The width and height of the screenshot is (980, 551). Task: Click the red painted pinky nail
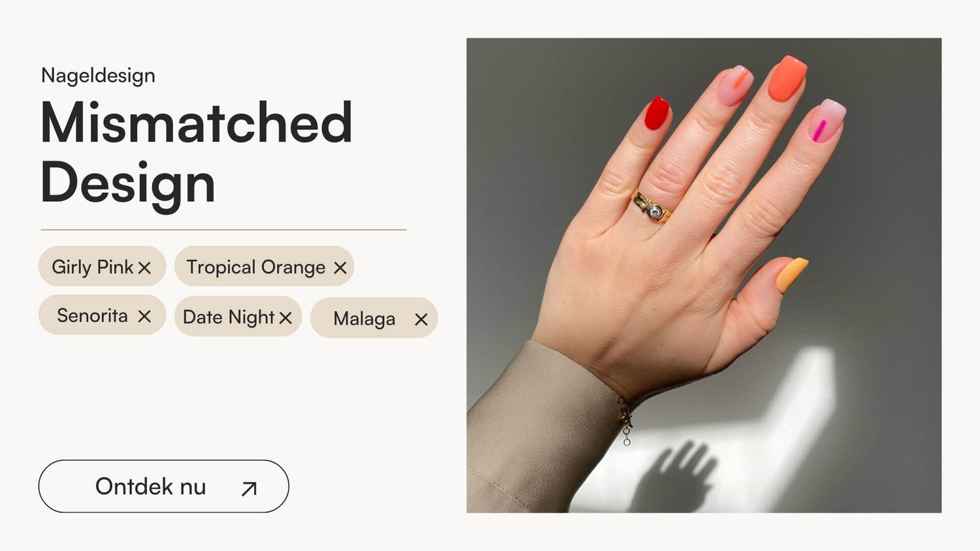tap(657, 113)
